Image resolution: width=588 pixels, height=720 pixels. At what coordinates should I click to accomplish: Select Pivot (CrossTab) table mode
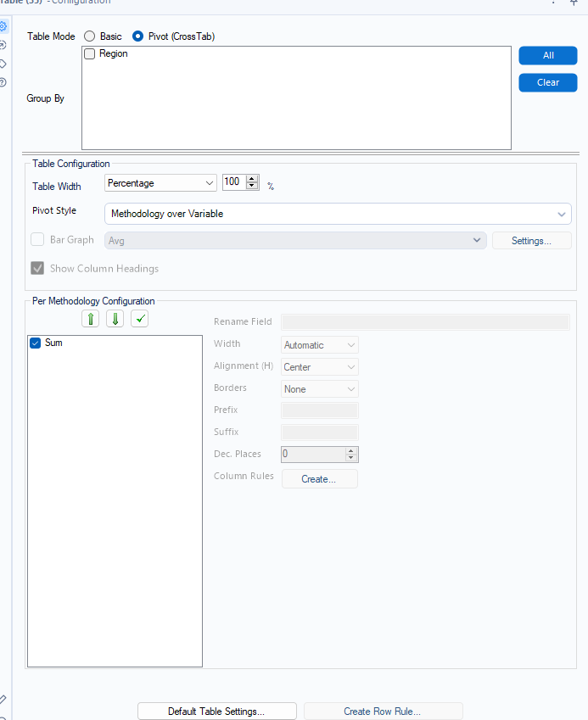(x=137, y=36)
